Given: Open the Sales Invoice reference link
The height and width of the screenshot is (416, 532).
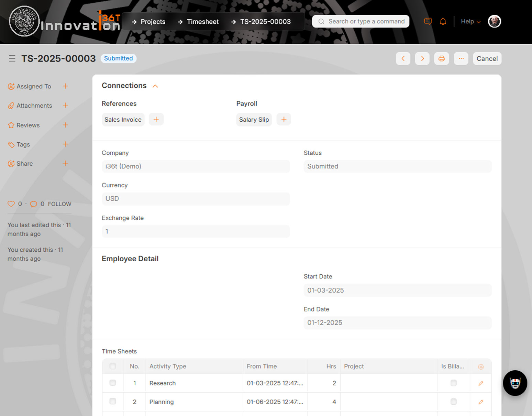Looking at the screenshot, I should coord(123,120).
